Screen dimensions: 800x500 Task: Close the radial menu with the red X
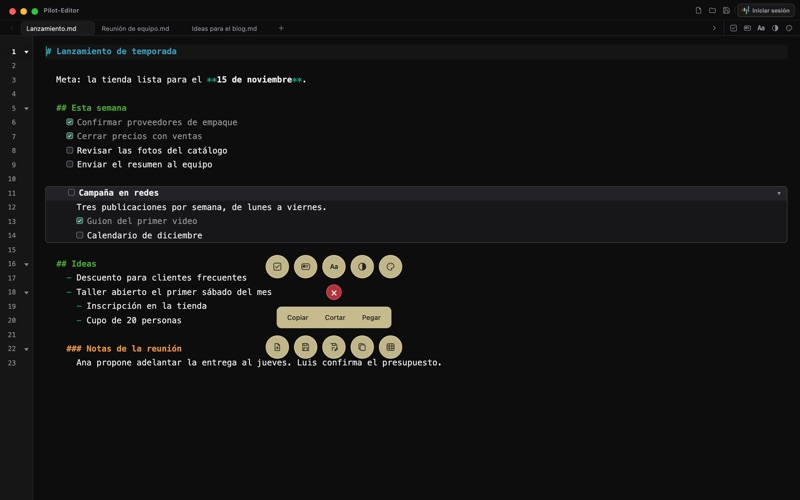(334, 292)
